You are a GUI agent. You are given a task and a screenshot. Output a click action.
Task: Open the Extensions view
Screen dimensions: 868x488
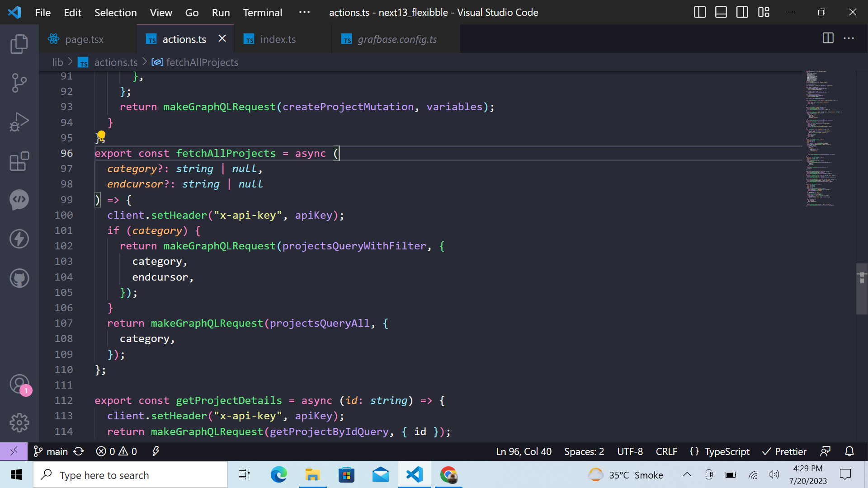tap(19, 161)
